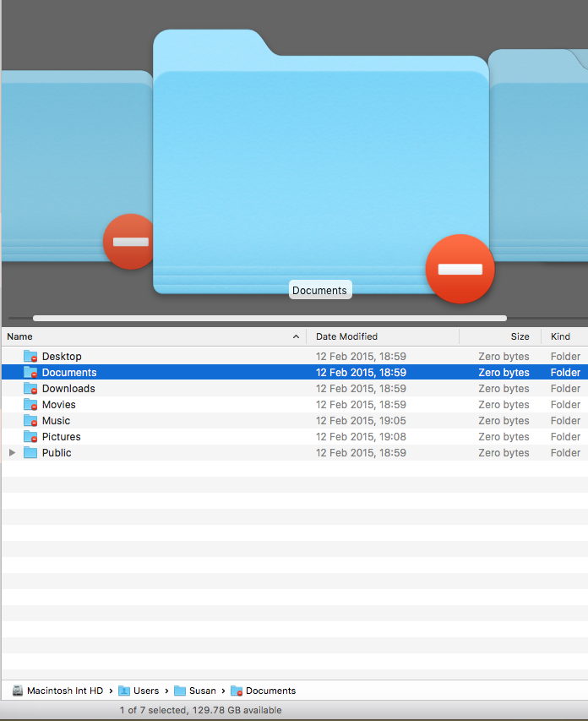Click the Documents folder icon in selected row
Image resolution: width=588 pixels, height=721 pixels.
(x=30, y=373)
